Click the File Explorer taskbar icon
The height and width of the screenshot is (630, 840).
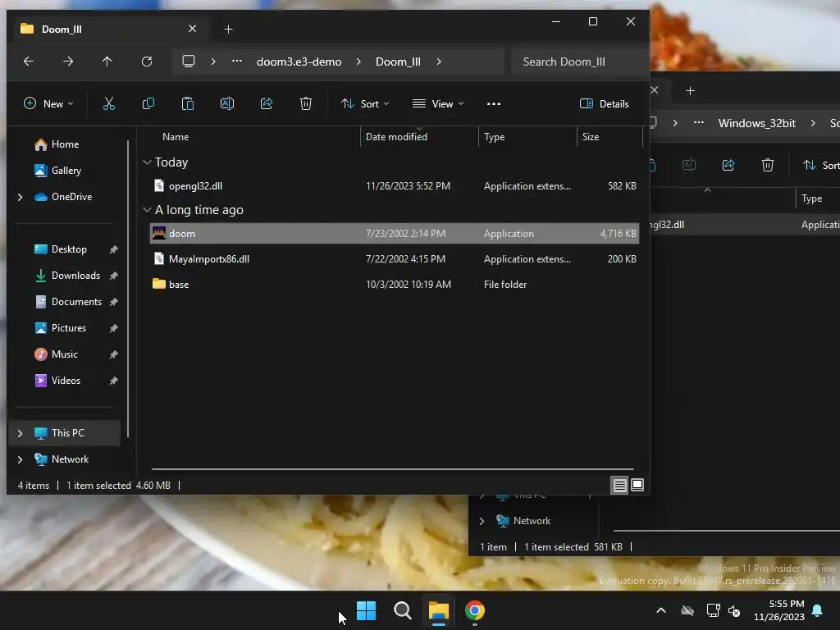[x=438, y=610]
